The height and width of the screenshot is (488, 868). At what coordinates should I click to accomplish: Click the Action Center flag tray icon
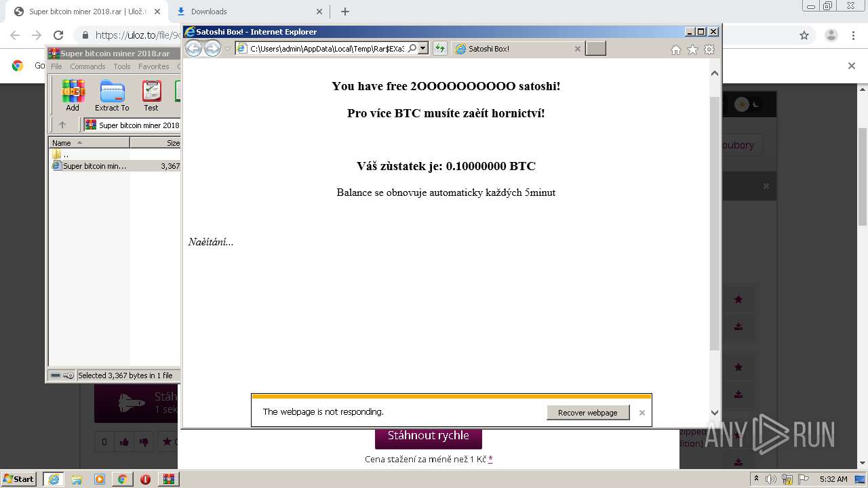click(802, 479)
